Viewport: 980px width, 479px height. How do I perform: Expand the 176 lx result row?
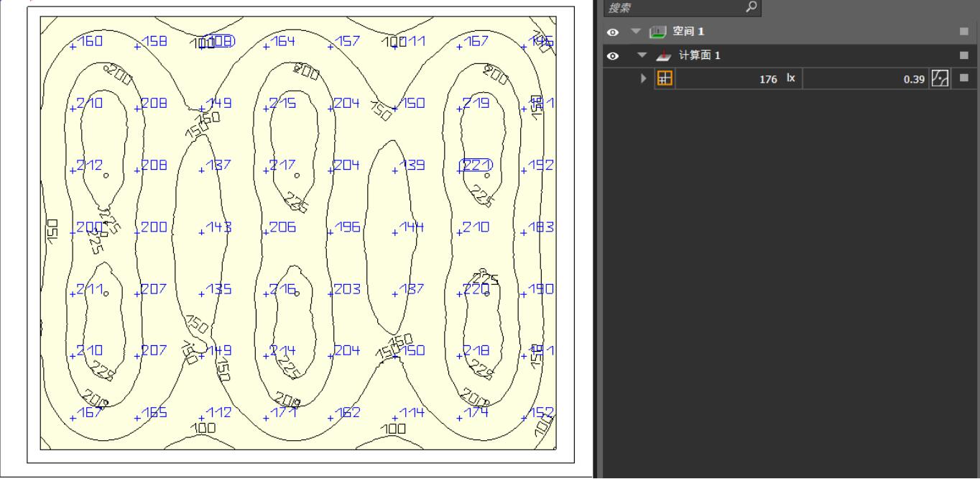tap(644, 78)
